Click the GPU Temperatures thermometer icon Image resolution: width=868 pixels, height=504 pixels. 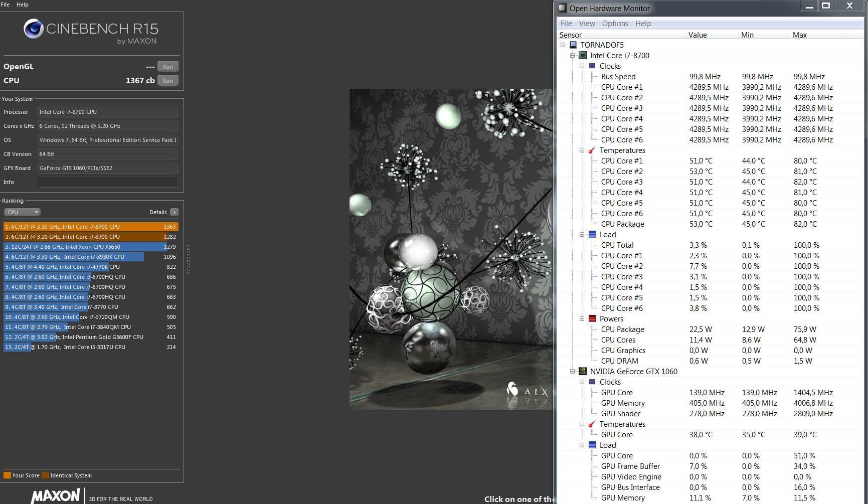592,424
